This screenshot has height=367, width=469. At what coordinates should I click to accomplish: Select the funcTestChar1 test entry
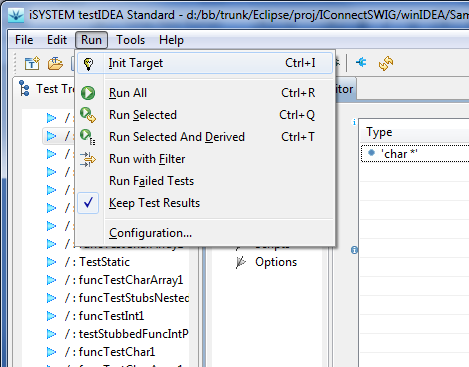pyautogui.click(x=110, y=352)
